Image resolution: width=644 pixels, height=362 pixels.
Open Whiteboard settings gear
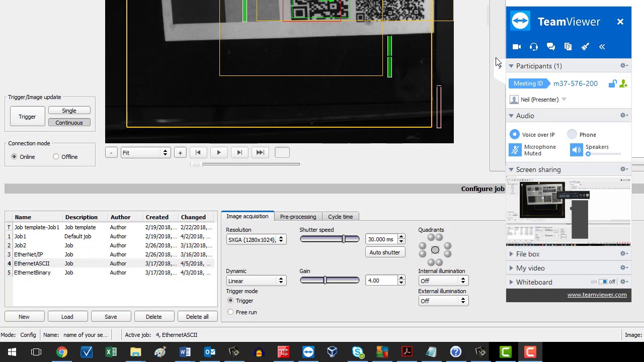pos(624,282)
